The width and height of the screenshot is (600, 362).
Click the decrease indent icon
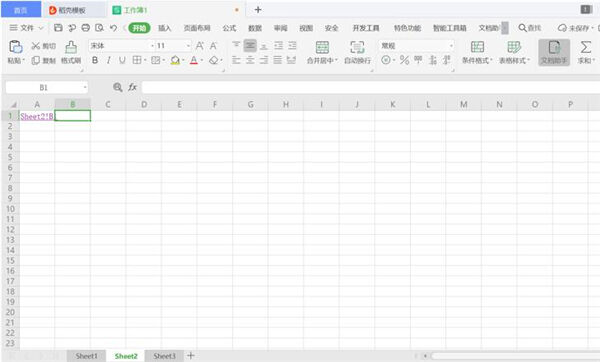[x=278, y=46]
